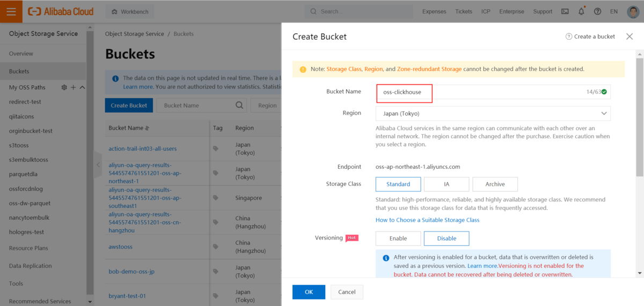Image resolution: width=644 pixels, height=306 pixels.
Task: Click Object Storage Service breadcrumb
Action: pos(135,34)
